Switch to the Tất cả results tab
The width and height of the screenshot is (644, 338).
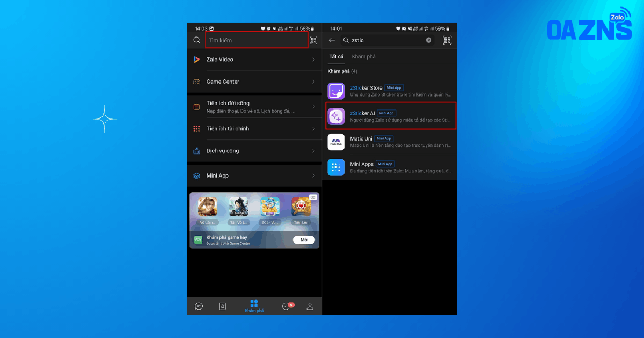(336, 57)
